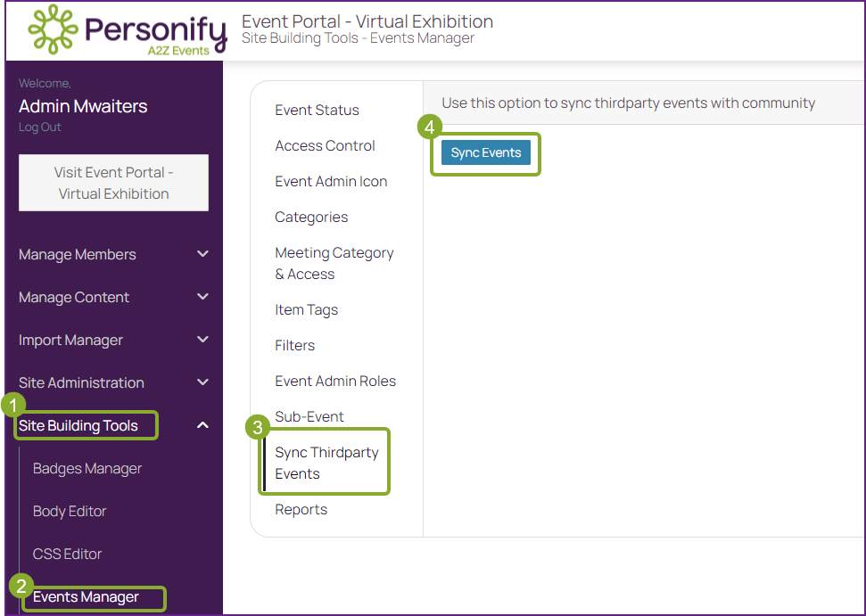This screenshot has width=866, height=616.
Task: Click the Site Building Tools - Events Manager subtitle
Action: [x=358, y=38]
